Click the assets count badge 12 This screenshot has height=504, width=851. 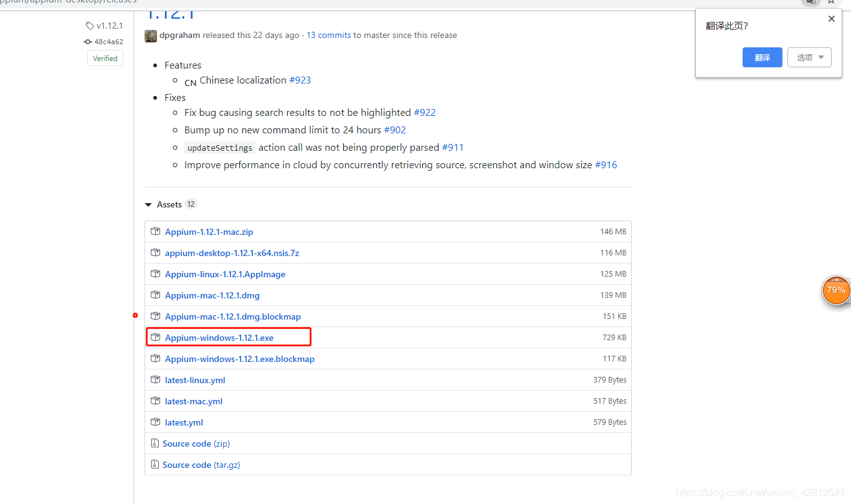[191, 204]
